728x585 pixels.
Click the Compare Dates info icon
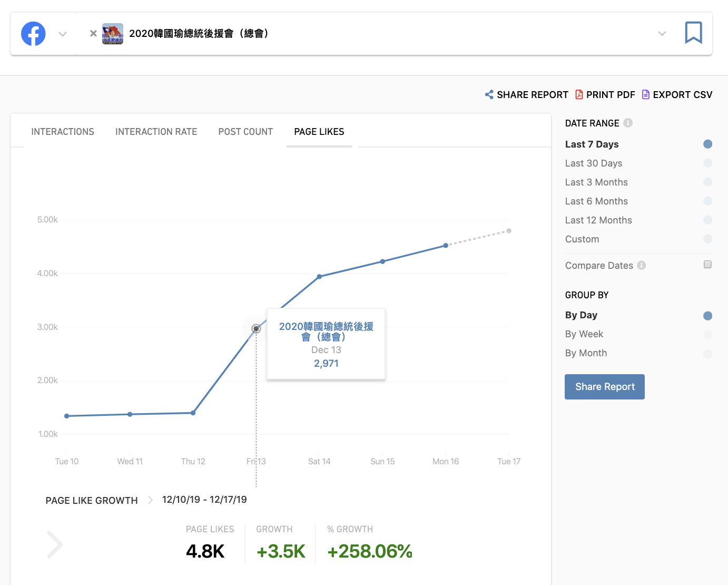pyautogui.click(x=641, y=266)
